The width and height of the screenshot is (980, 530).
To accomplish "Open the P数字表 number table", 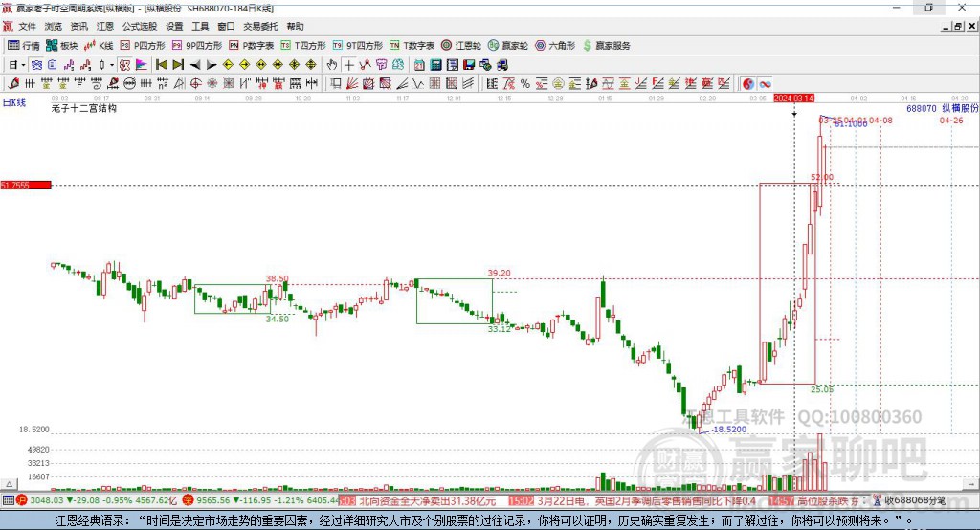I will (252, 46).
